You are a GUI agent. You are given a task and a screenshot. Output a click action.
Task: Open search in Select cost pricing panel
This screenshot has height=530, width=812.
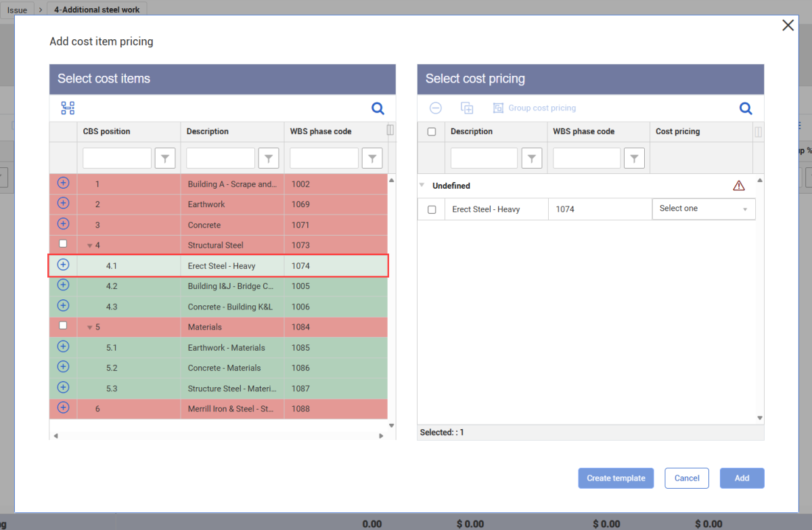pyautogui.click(x=746, y=108)
